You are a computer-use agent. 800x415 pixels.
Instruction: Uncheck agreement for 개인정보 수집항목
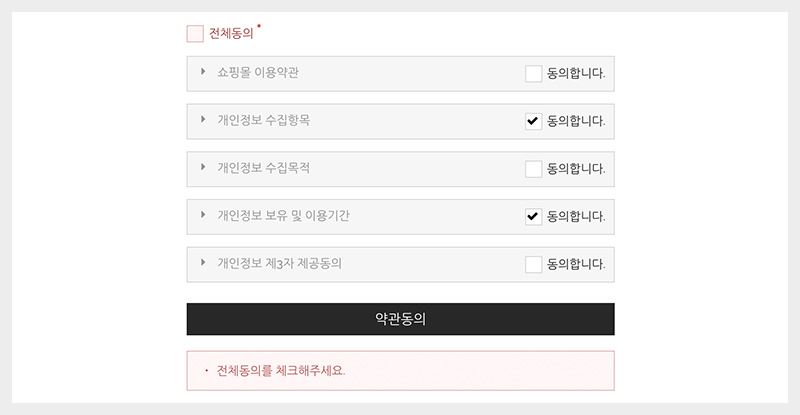533,121
